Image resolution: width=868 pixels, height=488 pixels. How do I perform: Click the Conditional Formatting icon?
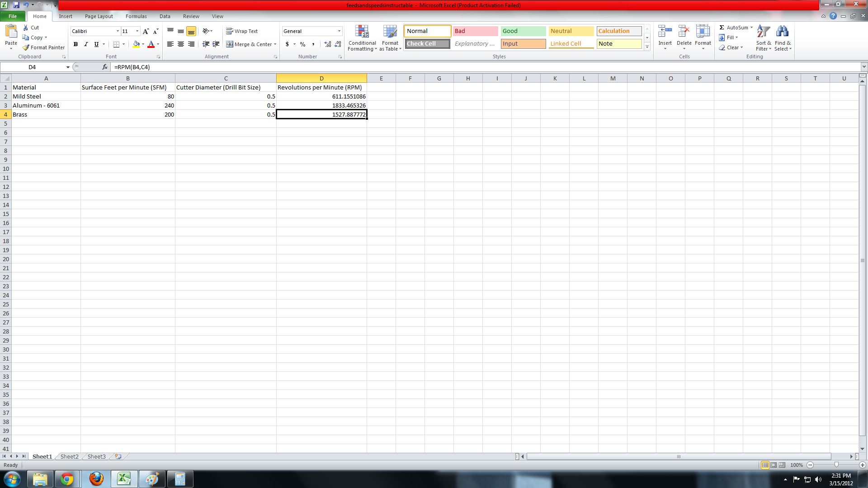pos(362,32)
